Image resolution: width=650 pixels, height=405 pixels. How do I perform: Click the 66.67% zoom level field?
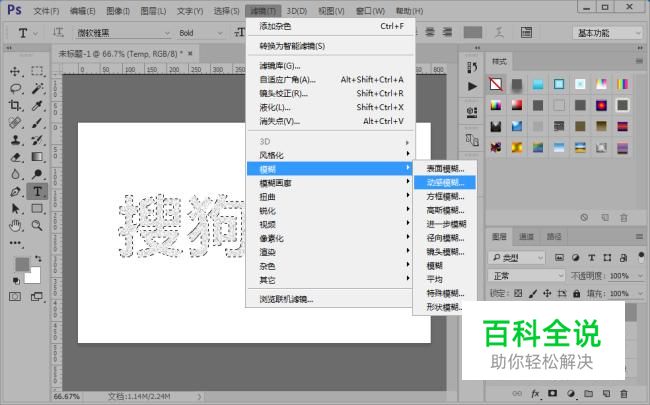pyautogui.click(x=67, y=396)
